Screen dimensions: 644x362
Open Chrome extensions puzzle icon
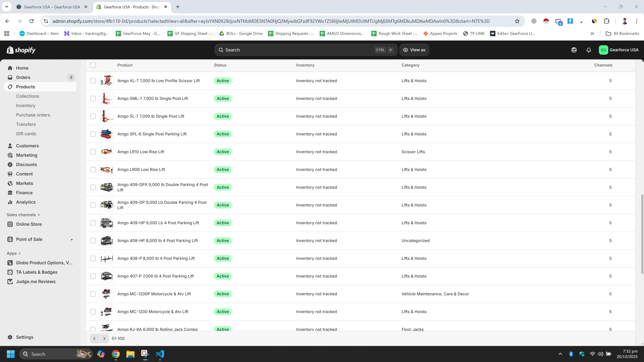pos(606,21)
